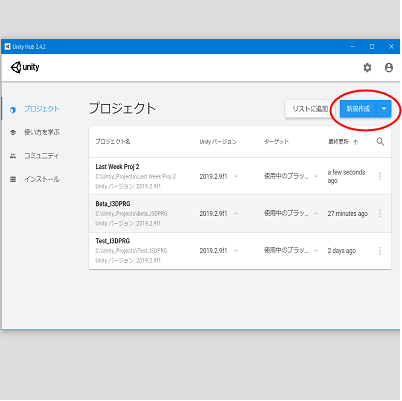Click the インストール list icon

pos(13,179)
